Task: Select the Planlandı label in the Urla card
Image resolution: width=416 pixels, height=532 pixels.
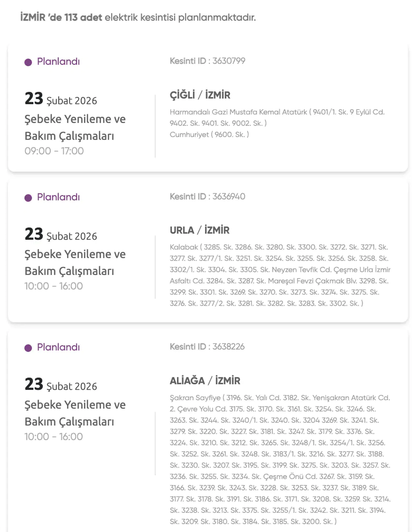Action: tap(58, 197)
